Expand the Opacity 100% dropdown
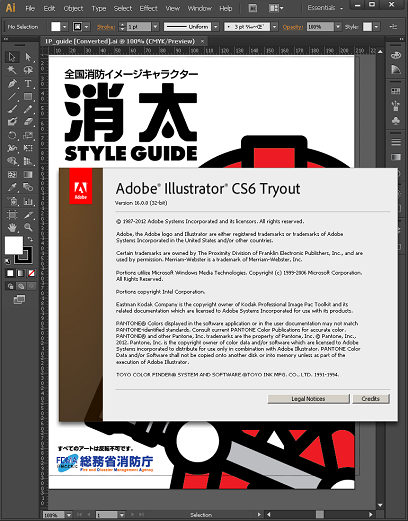 click(x=338, y=27)
